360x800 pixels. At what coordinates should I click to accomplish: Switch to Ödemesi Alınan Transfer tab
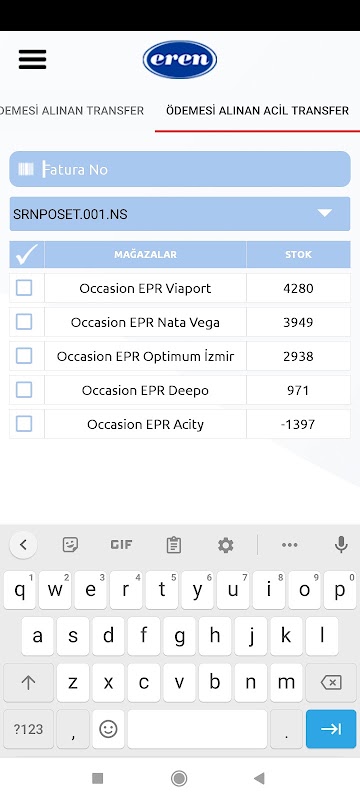pos(72,111)
